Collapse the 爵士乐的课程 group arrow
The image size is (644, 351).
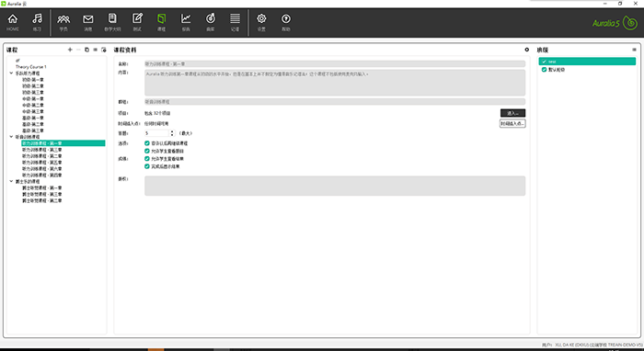tap(11, 181)
